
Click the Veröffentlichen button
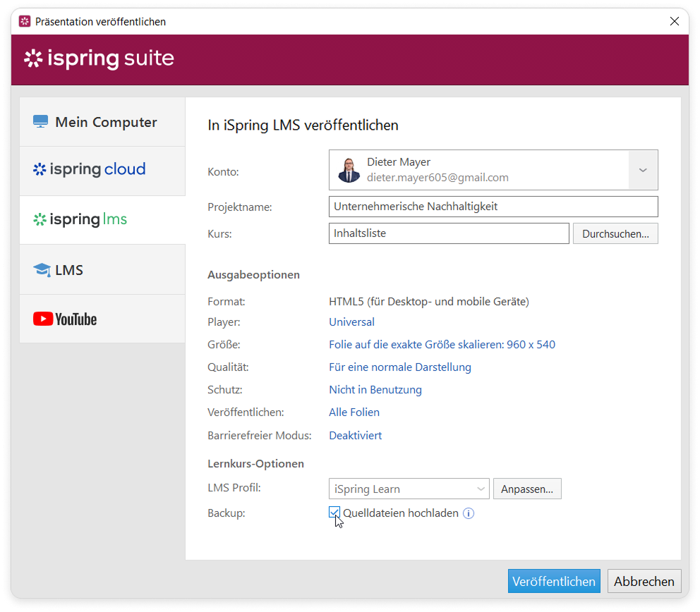[x=554, y=582]
